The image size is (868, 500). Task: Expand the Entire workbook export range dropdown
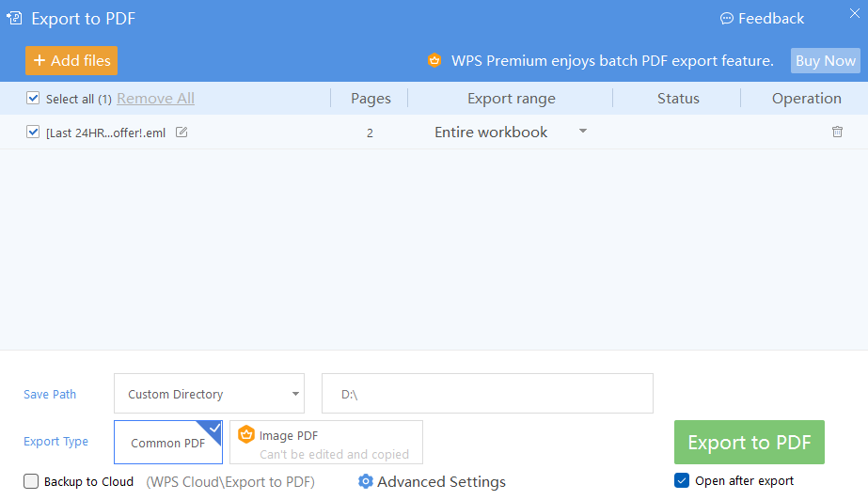pyautogui.click(x=582, y=131)
